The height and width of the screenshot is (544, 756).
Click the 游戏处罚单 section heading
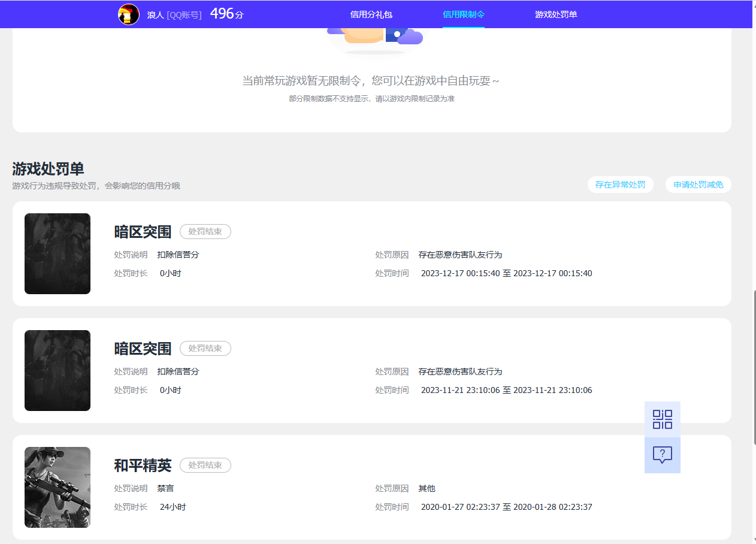tap(48, 169)
